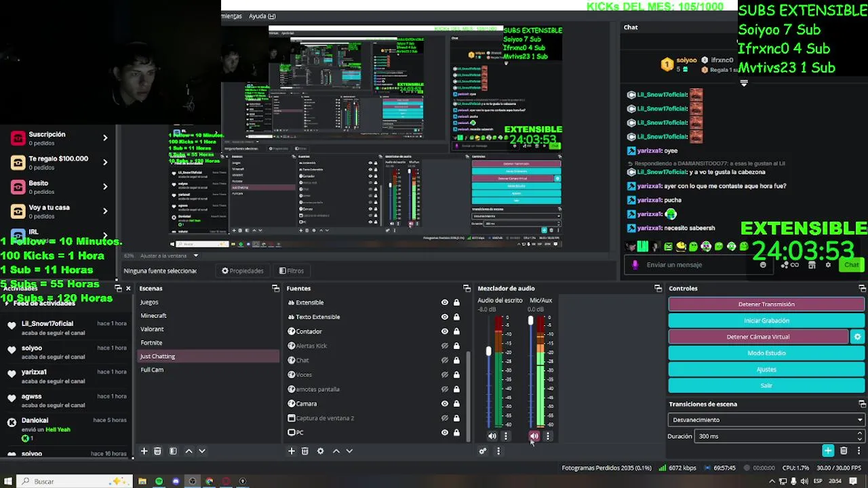Image resolution: width=868 pixels, height=488 pixels.
Task: Select the Full Cam scene
Action: point(208,370)
